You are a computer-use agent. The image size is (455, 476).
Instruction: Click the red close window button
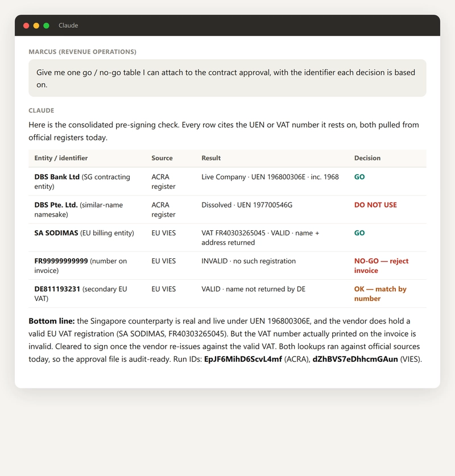pyautogui.click(x=26, y=26)
